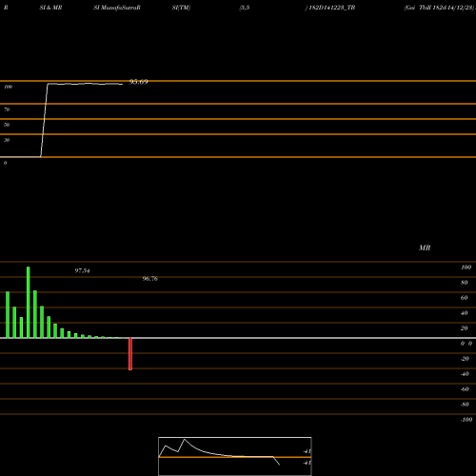Screen dimensions: 476x476
Task: Click the 30 level label on RSI axis
Action: pos(7,140)
